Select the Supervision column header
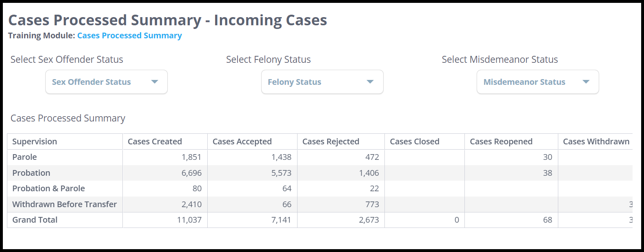The width and height of the screenshot is (644, 252). 35,141
